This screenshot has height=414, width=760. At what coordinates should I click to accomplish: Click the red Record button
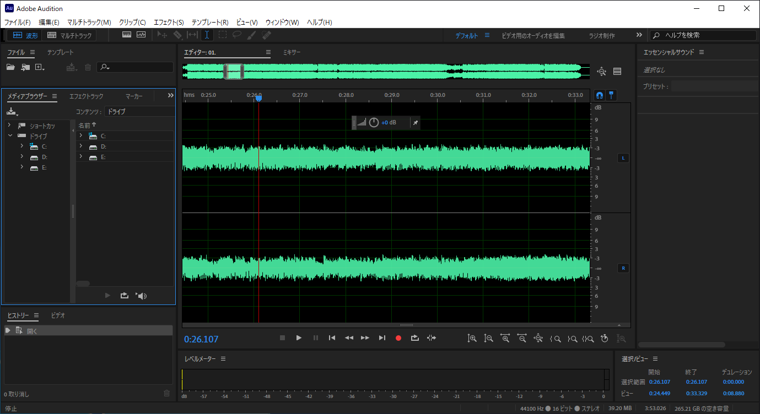(x=398, y=338)
